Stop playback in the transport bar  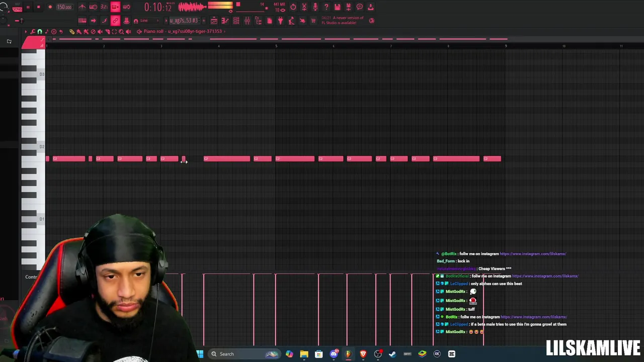click(x=39, y=7)
